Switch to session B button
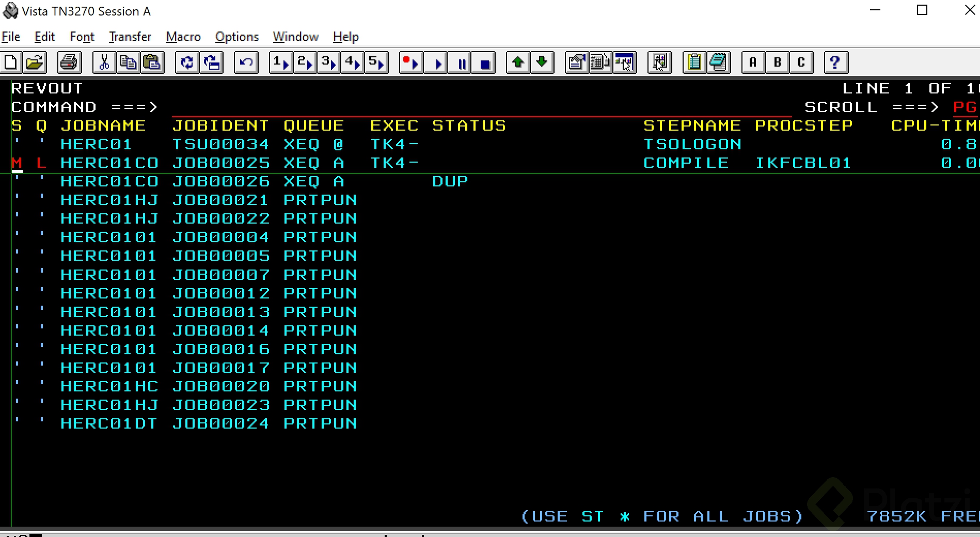The image size is (980, 537). [x=778, y=63]
